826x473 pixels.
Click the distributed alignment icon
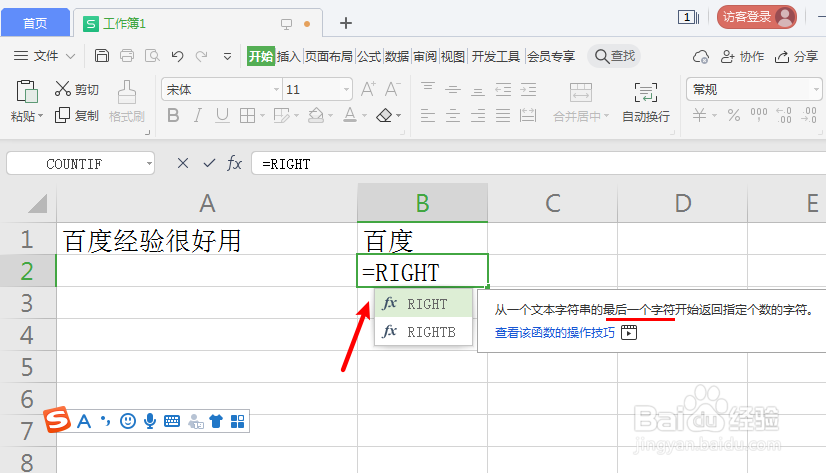coord(528,115)
